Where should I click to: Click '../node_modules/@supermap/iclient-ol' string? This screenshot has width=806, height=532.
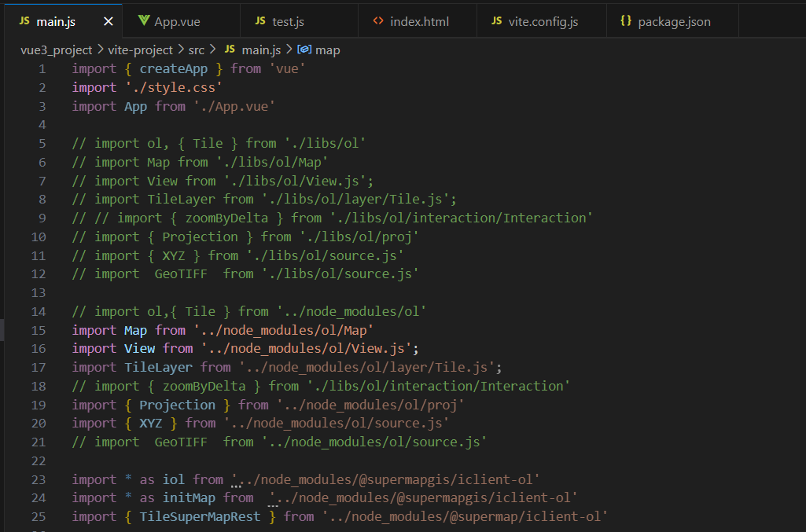[465, 516]
